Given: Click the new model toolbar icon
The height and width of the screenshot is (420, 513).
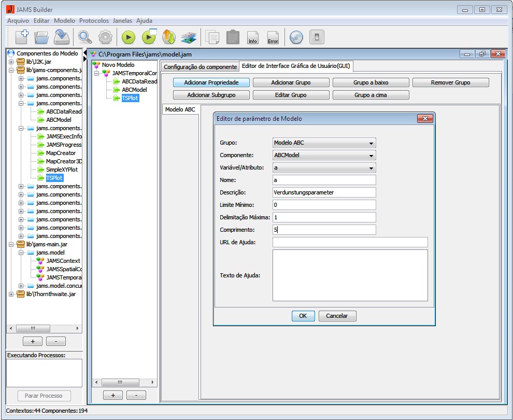Looking at the screenshot, I should pos(21,37).
